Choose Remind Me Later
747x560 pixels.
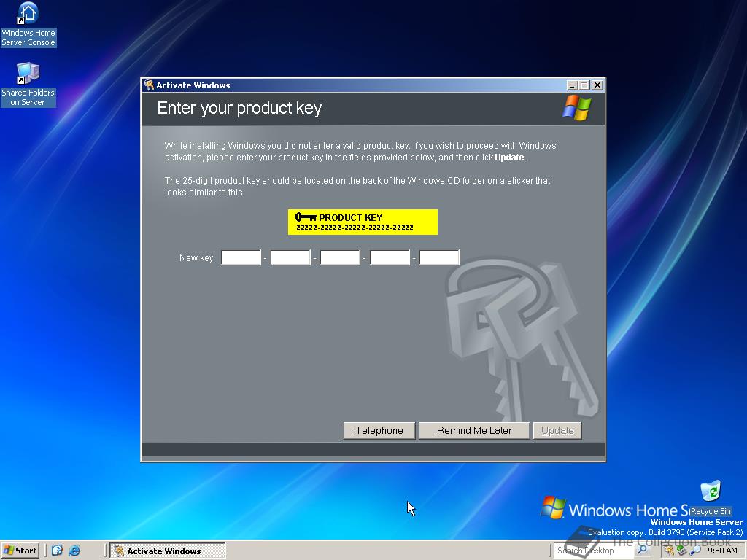coord(474,430)
